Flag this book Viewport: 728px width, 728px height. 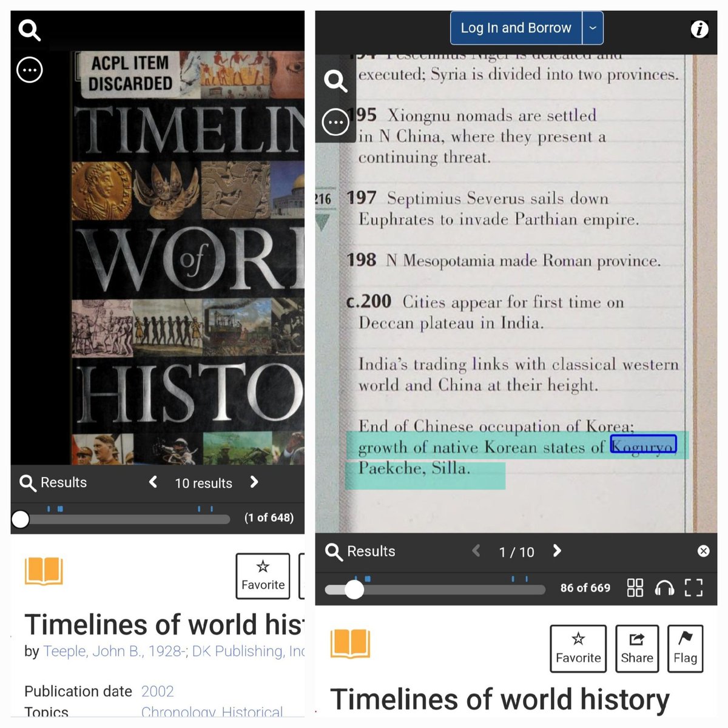[686, 649]
